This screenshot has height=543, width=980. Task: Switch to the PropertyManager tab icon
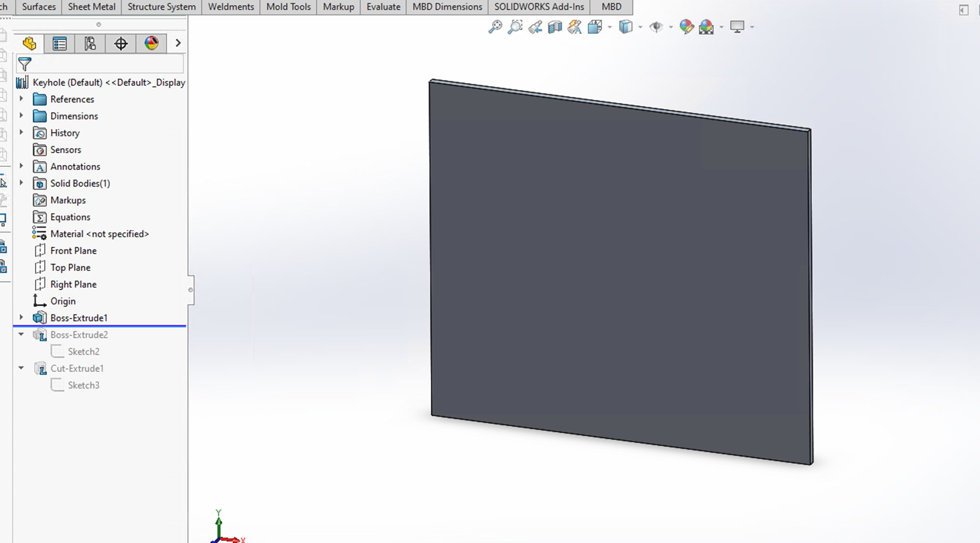click(x=60, y=44)
